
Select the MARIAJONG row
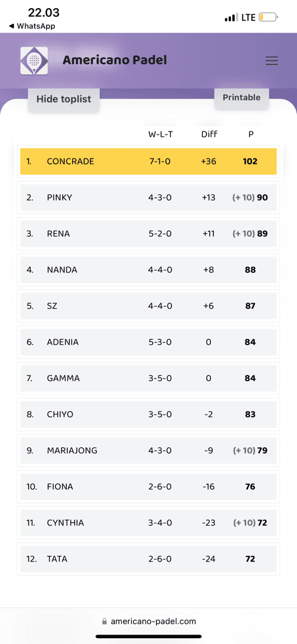click(148, 450)
